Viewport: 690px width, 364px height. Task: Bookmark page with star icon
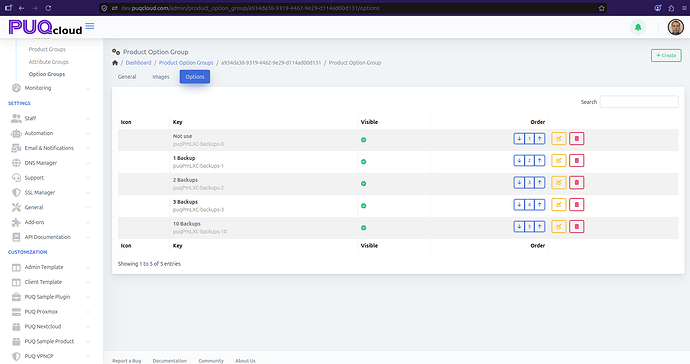pyautogui.click(x=602, y=8)
